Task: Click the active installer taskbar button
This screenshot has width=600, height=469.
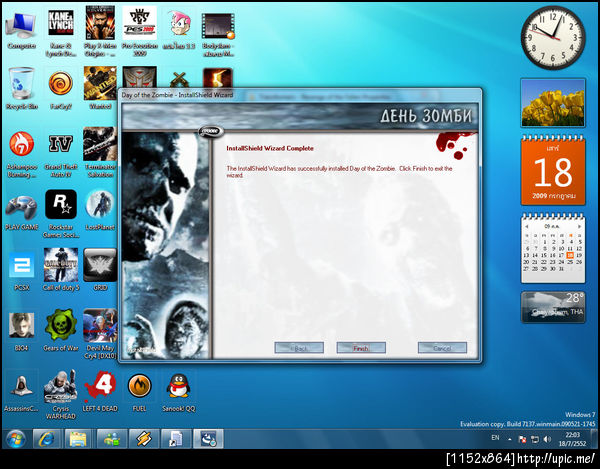Action: pos(208,439)
